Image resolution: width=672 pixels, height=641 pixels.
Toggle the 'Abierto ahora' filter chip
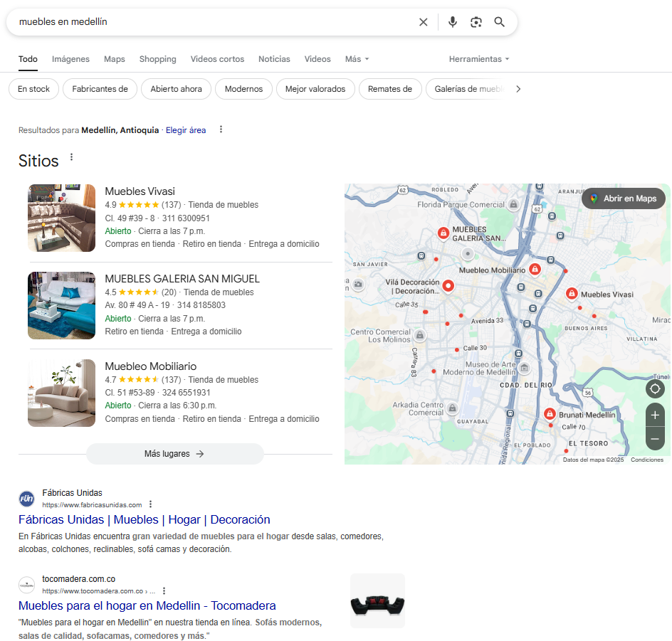(x=176, y=89)
